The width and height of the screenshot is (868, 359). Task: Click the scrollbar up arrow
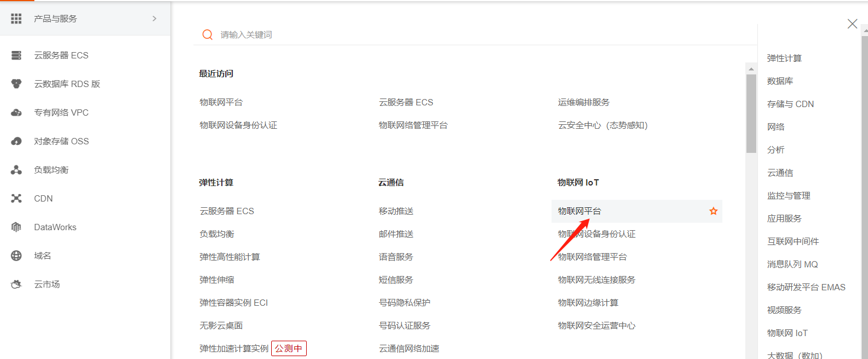point(751,69)
